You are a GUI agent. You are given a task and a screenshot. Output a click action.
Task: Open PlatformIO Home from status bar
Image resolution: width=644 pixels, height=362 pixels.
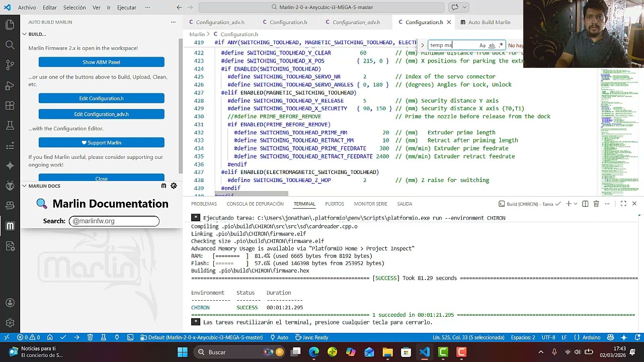50,337
